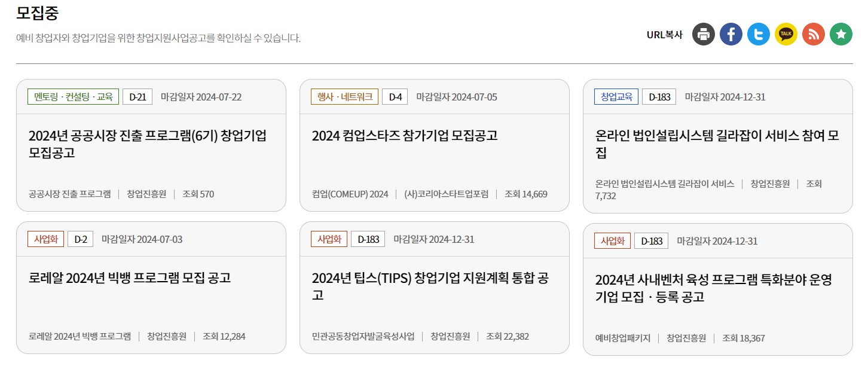Click the printer icon to print the page
The height and width of the screenshot is (366, 868).
pos(703,34)
